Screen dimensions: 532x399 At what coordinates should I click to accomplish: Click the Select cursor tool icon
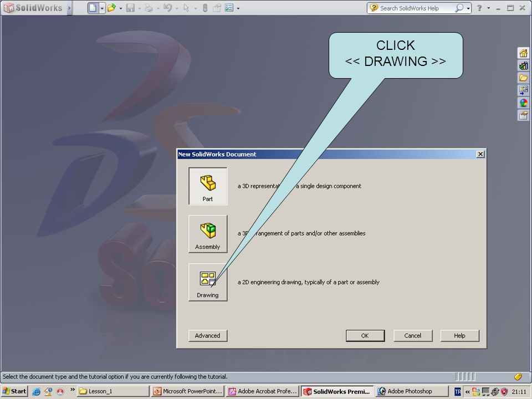pos(186,8)
